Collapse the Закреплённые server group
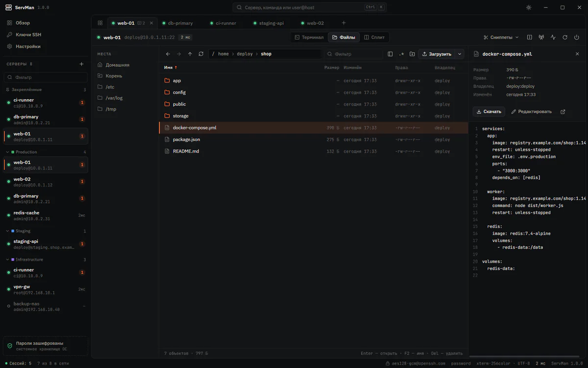Viewport: 588px width, 368px height. click(46, 90)
